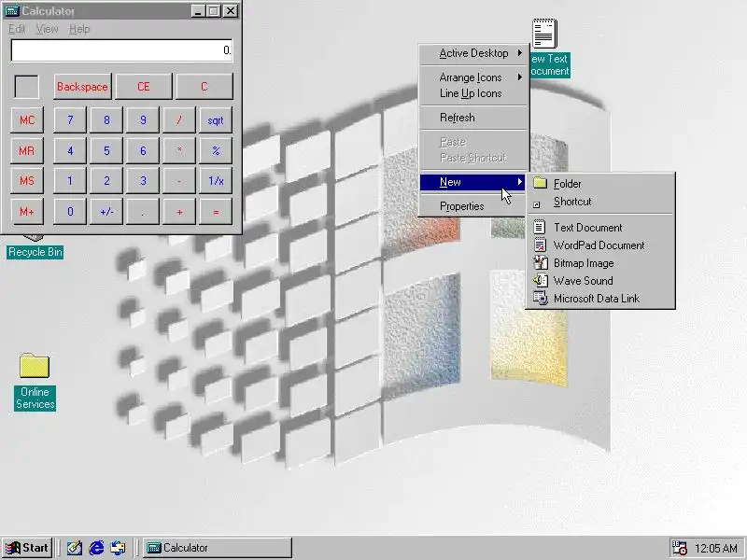
Task: Click the minus (-) calculator button
Action: 179,181
